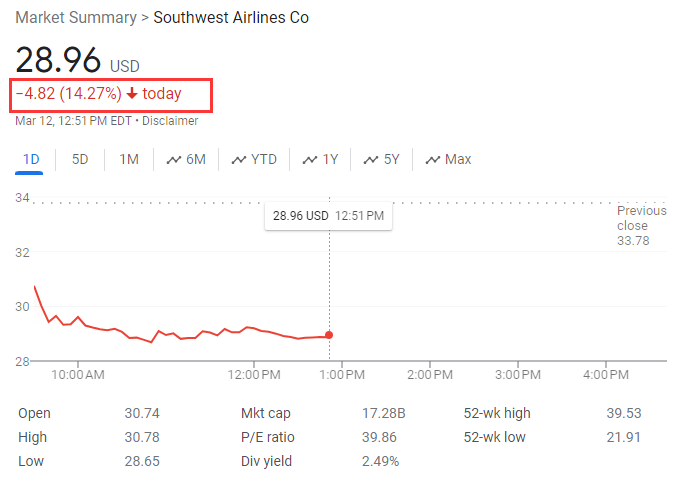Click the trend icon beside YTD

pos(238,159)
